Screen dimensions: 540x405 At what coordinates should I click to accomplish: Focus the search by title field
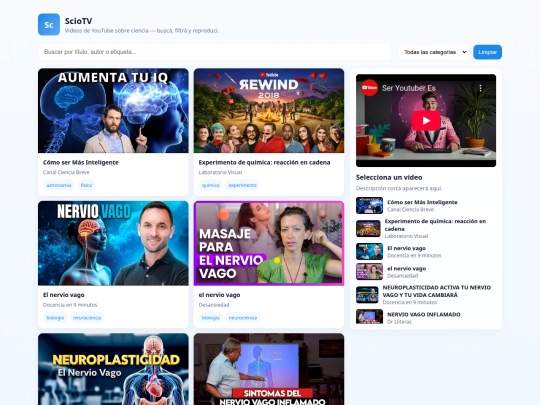pos(215,52)
